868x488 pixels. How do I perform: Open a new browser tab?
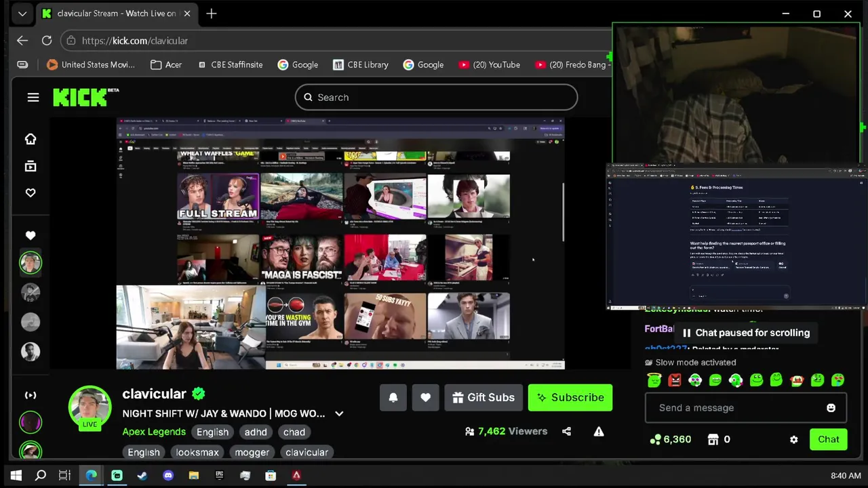212,14
